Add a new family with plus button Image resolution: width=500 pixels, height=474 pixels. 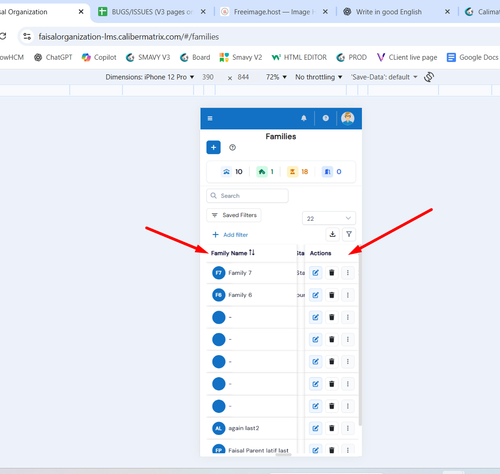(x=213, y=147)
